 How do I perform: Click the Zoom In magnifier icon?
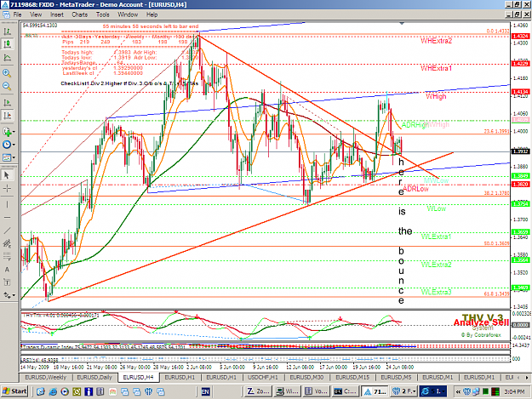coord(7,73)
